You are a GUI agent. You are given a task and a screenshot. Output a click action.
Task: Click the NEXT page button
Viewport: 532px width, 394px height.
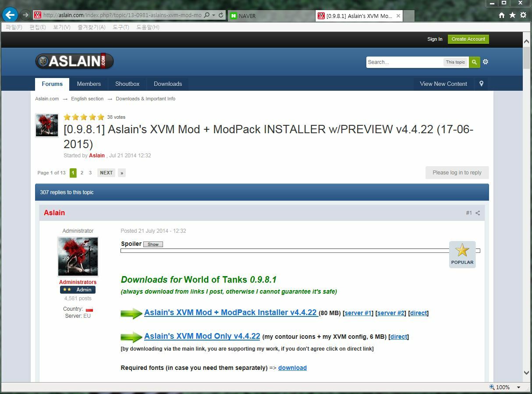[x=106, y=173]
